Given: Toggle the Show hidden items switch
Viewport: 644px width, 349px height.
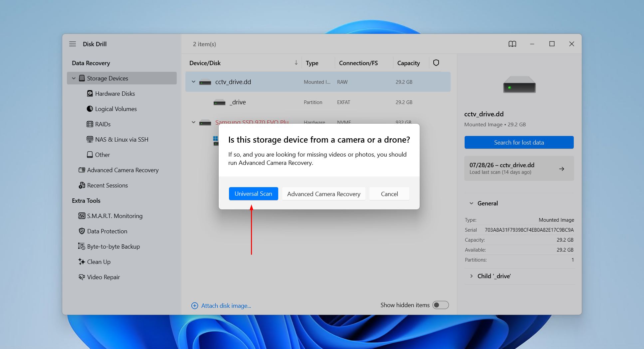Looking at the screenshot, I should (x=441, y=305).
